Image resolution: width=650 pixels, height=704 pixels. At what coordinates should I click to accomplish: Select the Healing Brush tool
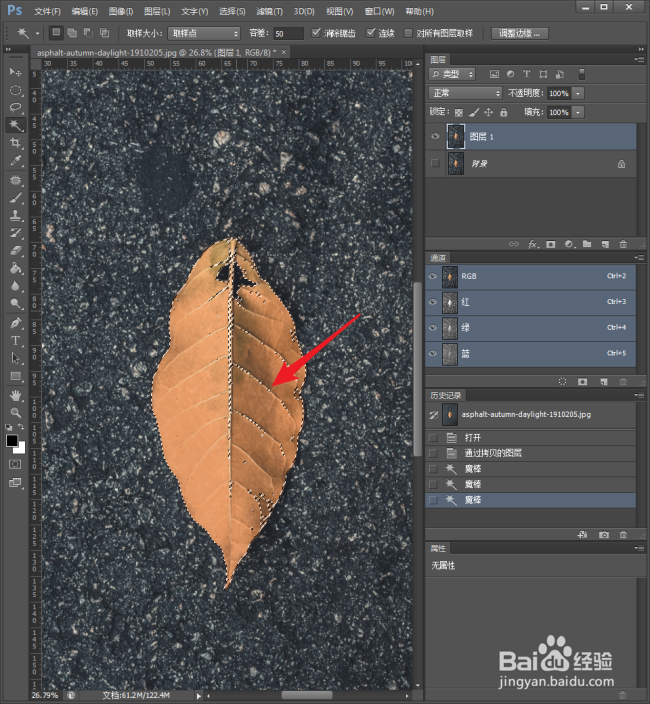[15, 180]
